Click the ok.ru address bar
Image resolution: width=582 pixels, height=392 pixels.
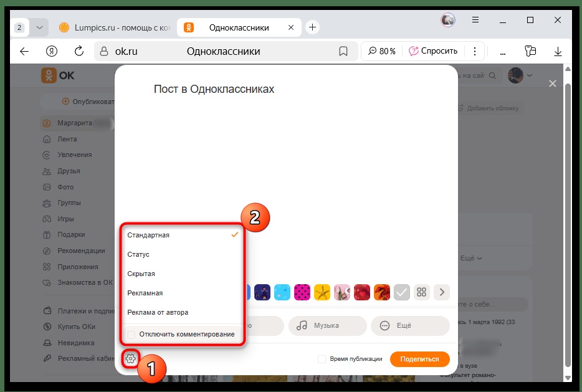(226, 51)
